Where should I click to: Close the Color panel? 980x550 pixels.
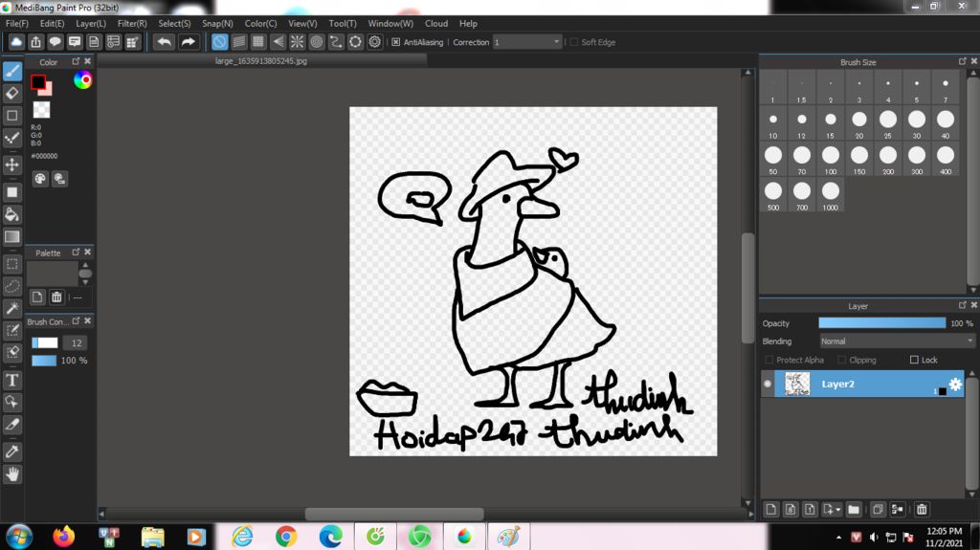coord(87,61)
